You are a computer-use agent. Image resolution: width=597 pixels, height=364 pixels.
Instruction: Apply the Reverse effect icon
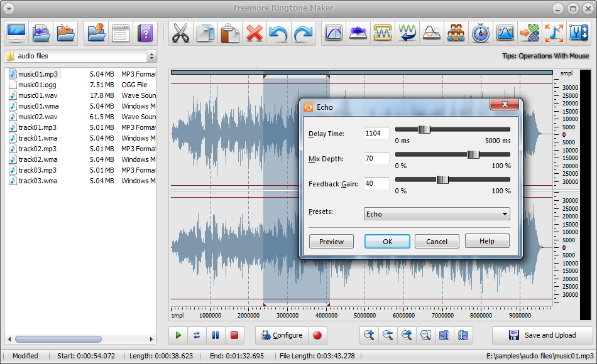[x=407, y=33]
